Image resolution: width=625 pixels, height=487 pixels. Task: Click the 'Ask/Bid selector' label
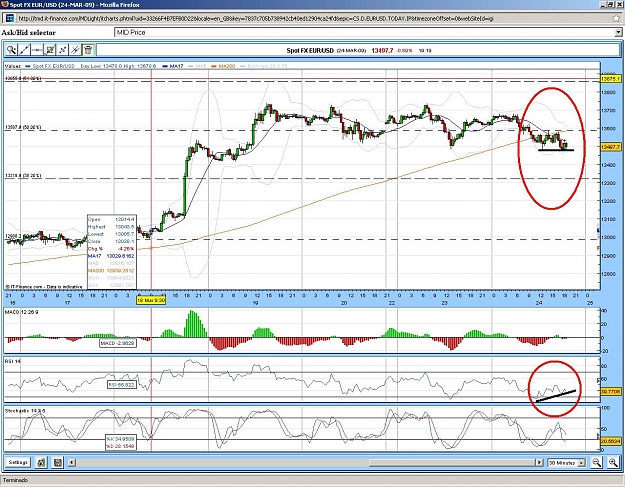tap(29, 33)
